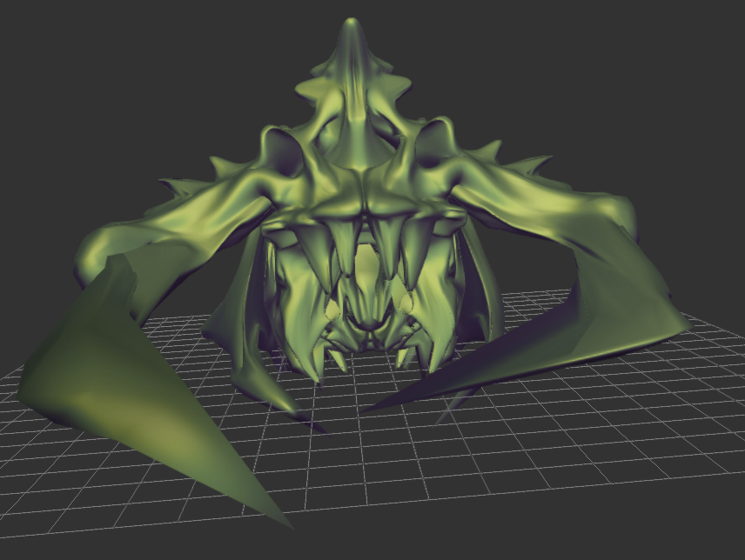Click the sharp tip of the left foreground claw
This screenshot has width=745, height=560.
coord(288,524)
